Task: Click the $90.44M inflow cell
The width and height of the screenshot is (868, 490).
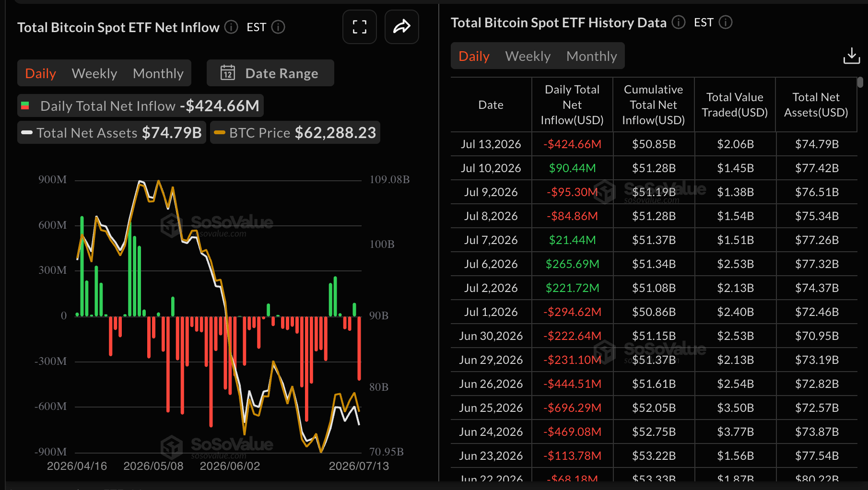Action: point(572,168)
